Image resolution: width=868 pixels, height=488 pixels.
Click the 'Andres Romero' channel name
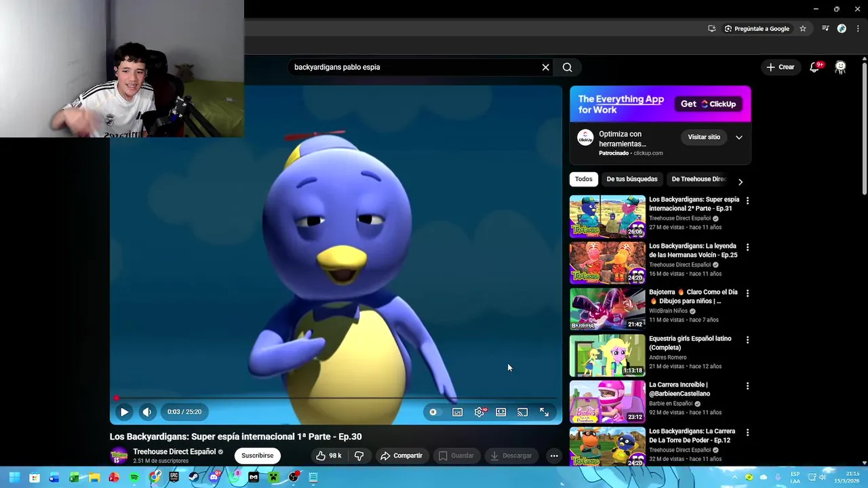point(668,357)
